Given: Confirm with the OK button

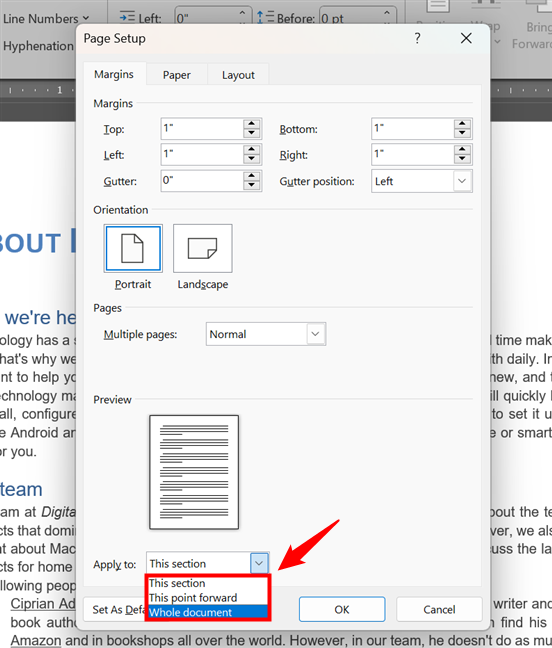Looking at the screenshot, I should point(342,609).
